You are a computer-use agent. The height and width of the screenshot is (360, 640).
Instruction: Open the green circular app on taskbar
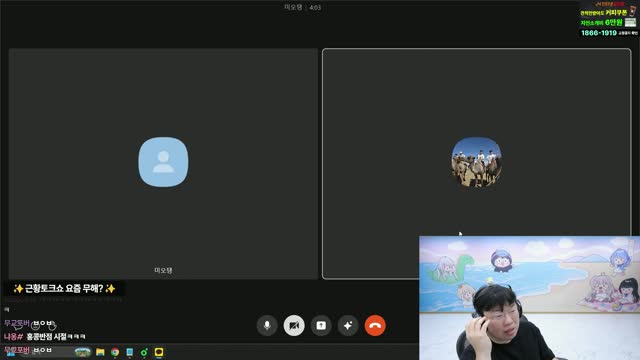(144, 352)
